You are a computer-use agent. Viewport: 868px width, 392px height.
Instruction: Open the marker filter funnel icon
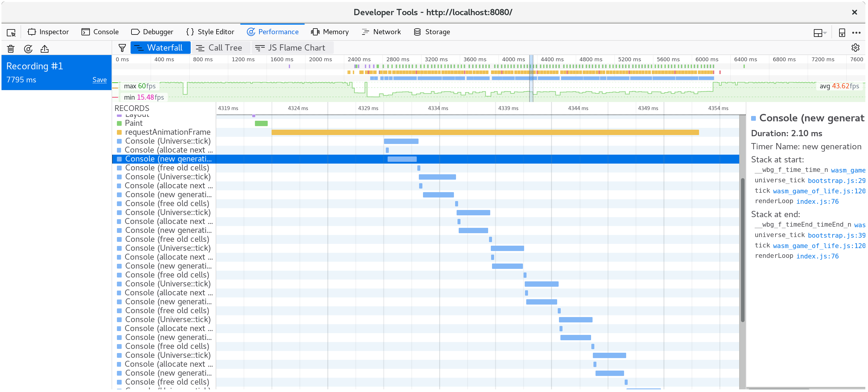pos(122,48)
